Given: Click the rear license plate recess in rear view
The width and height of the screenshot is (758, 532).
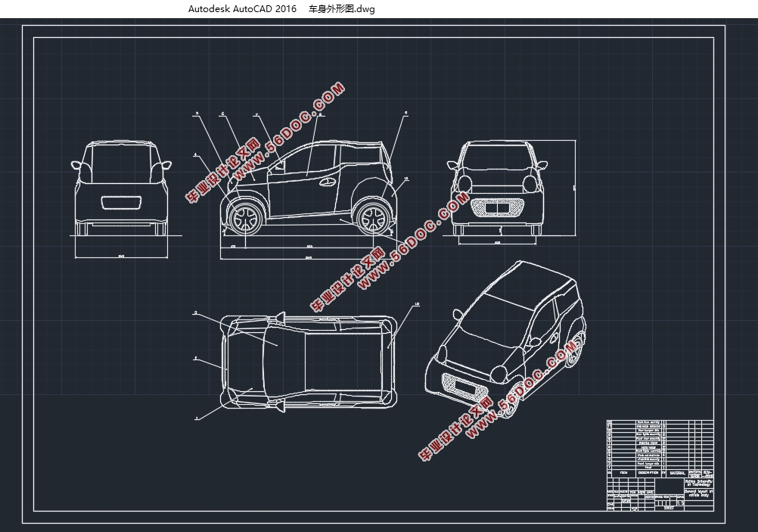Looking at the screenshot, I should click(121, 203).
